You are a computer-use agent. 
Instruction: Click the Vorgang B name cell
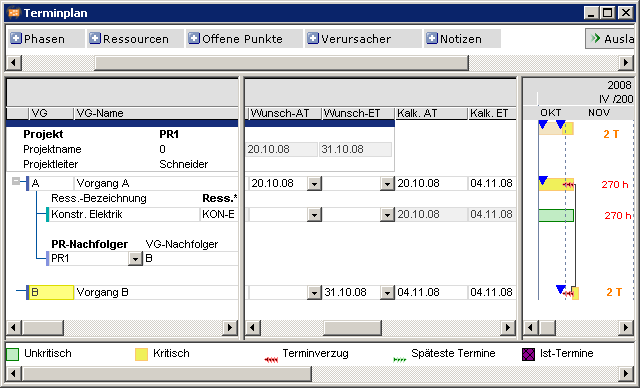click(x=156, y=293)
